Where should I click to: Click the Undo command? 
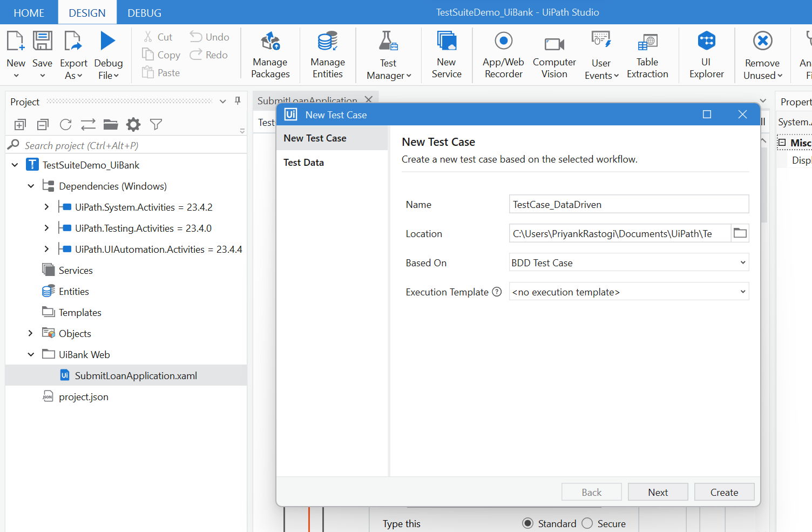coord(209,37)
